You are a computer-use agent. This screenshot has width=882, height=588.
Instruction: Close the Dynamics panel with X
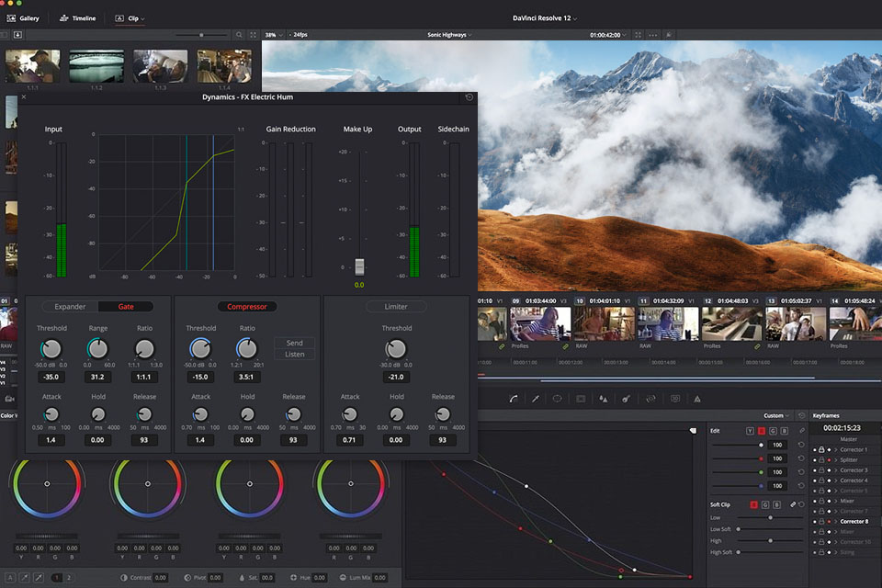pyautogui.click(x=24, y=96)
